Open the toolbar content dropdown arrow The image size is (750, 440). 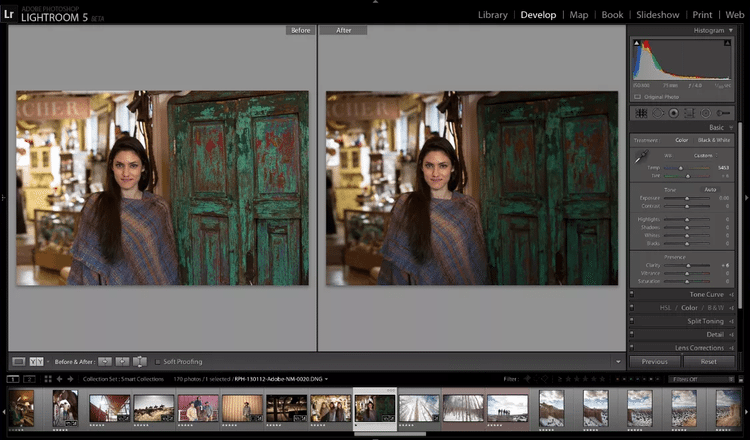(618, 362)
